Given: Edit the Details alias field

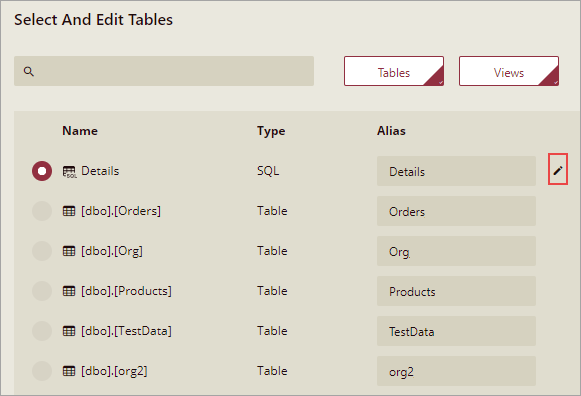Looking at the screenshot, I should click(456, 171).
